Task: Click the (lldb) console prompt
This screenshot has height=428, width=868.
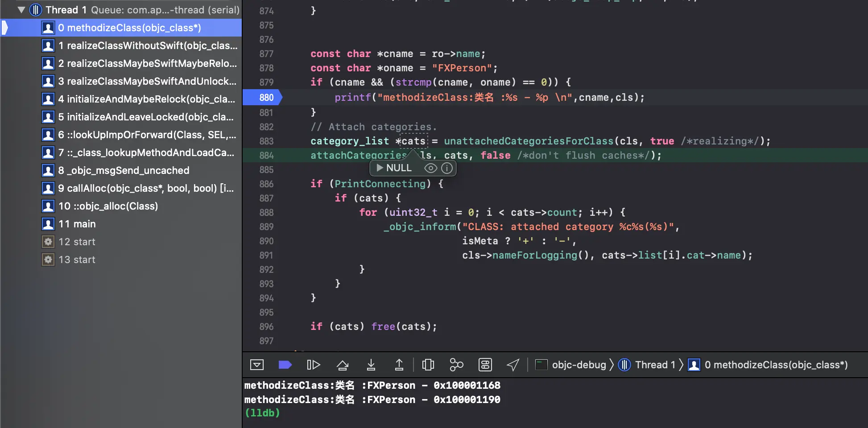Action: tap(262, 413)
